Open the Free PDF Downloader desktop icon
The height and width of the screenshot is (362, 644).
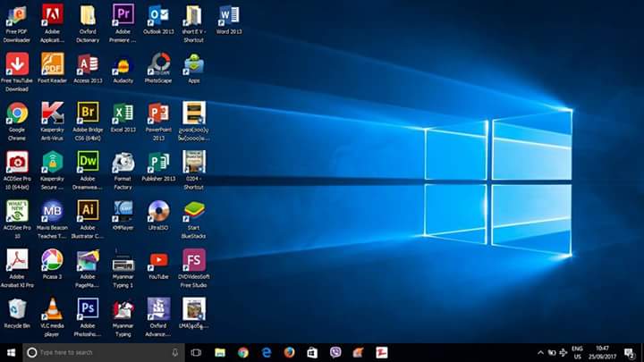(17, 23)
